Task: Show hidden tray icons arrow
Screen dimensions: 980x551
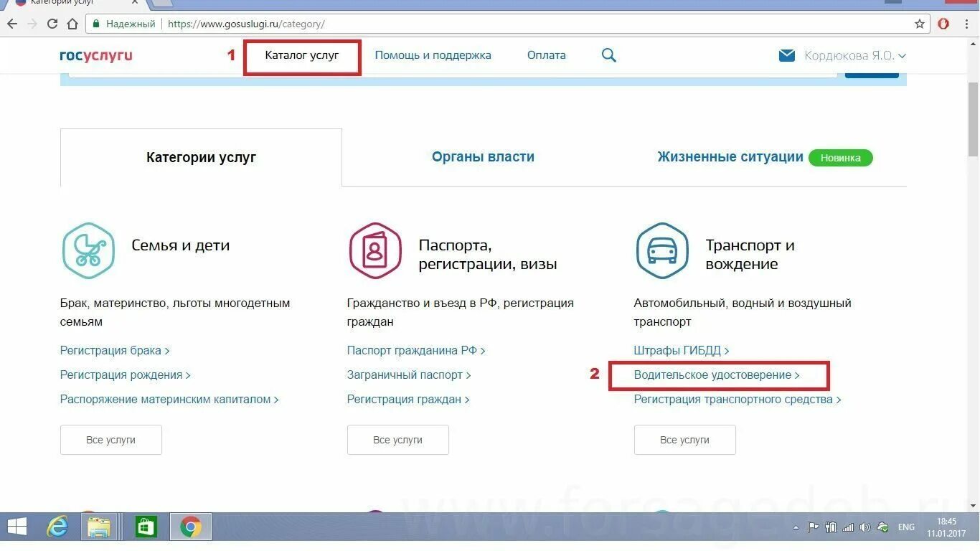Action: pos(796,527)
